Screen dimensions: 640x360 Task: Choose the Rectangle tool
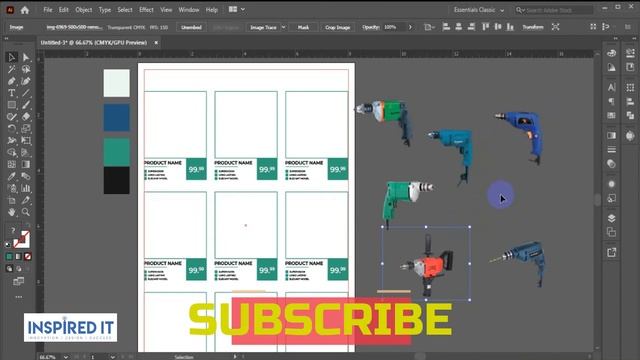click(x=11, y=104)
